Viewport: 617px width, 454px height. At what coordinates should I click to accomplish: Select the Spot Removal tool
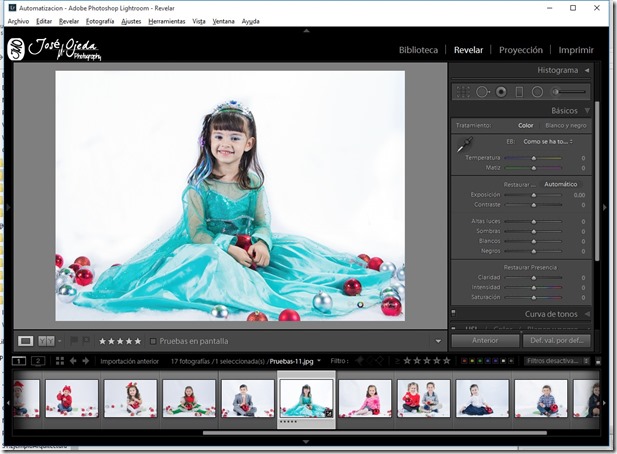482,92
